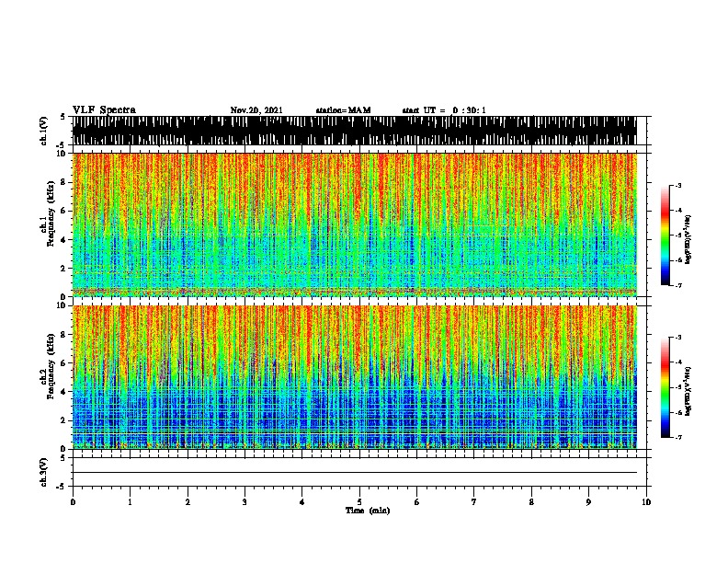The image size is (728, 563).
Task: Click the ch.1 spectrogram color bar
Action: coord(665,236)
